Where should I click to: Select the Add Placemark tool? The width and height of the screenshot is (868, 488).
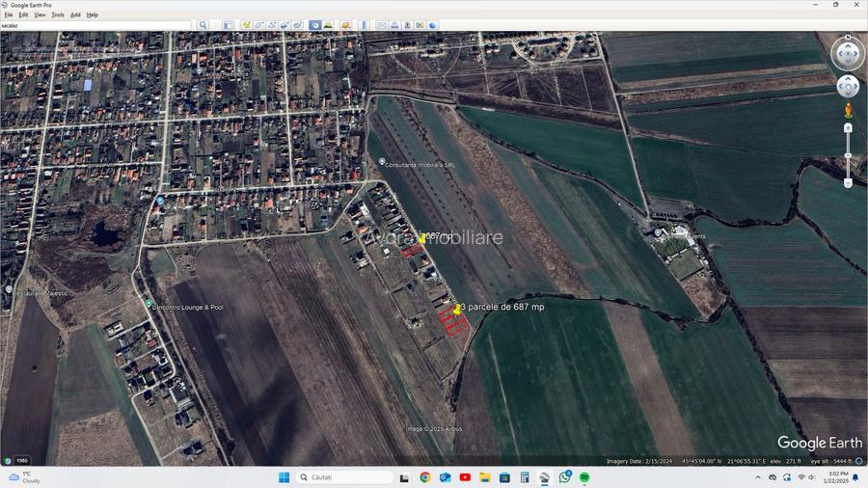246,25
